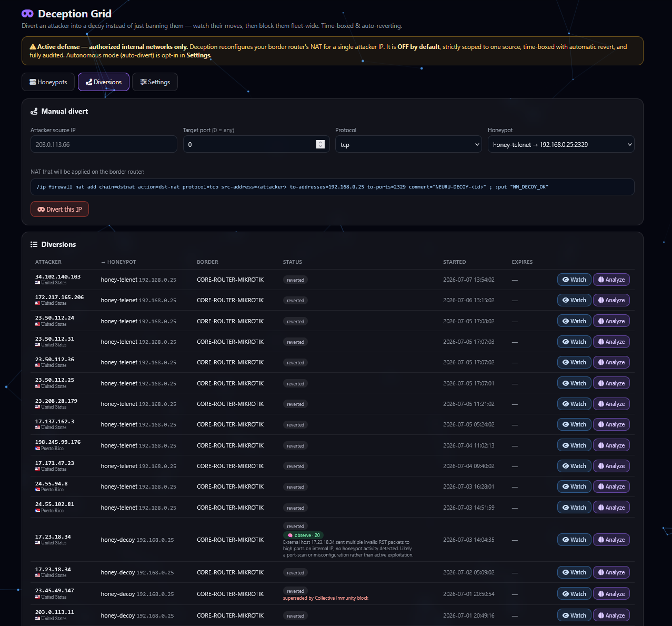This screenshot has width=672, height=626.
Task: Click the Diversions list heading icon
Action: (34, 245)
